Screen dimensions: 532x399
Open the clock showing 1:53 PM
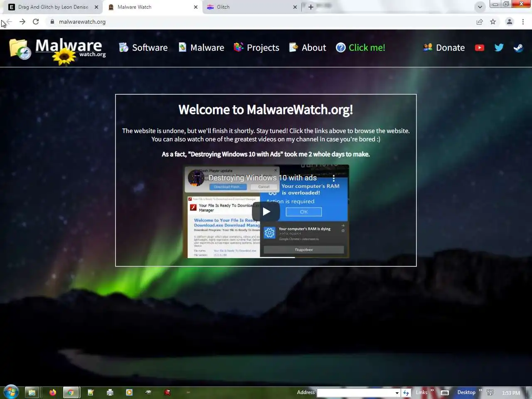coord(511,393)
